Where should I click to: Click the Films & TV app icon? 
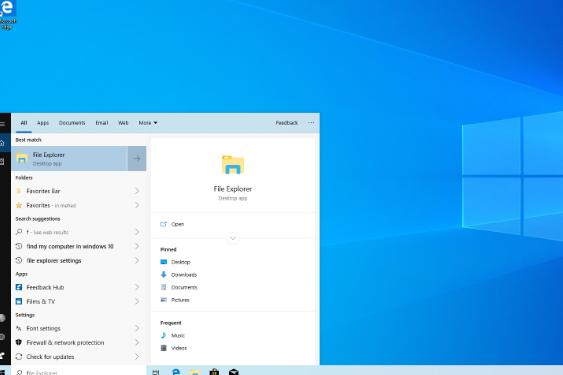pyautogui.click(x=19, y=301)
